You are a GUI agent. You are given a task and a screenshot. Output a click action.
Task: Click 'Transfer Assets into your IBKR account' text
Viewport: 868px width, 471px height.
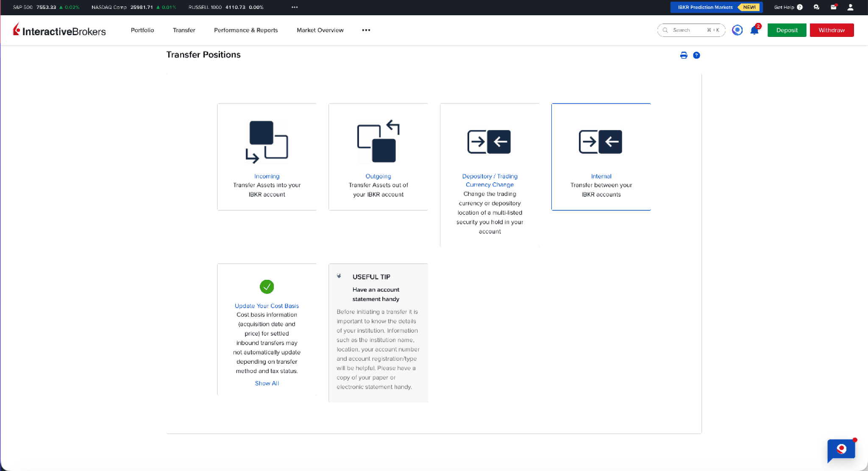click(267, 190)
